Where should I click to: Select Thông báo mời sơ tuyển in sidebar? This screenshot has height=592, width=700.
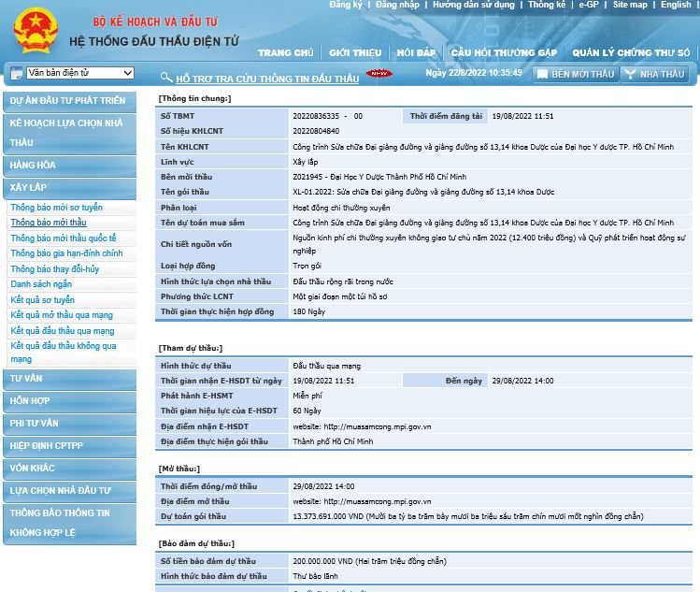click(x=57, y=208)
